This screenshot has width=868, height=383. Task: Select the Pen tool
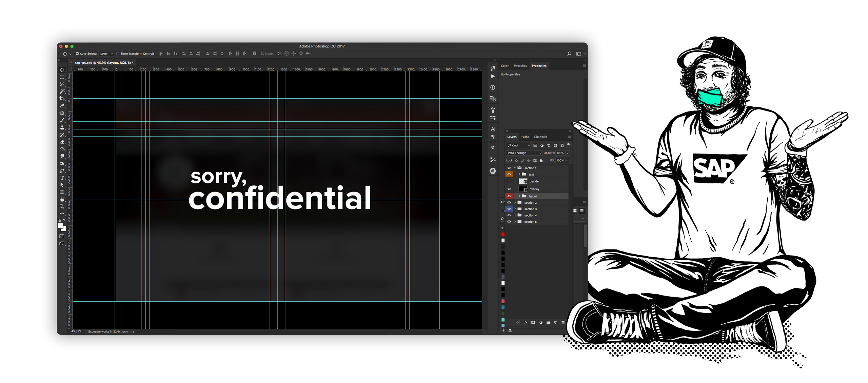62,170
